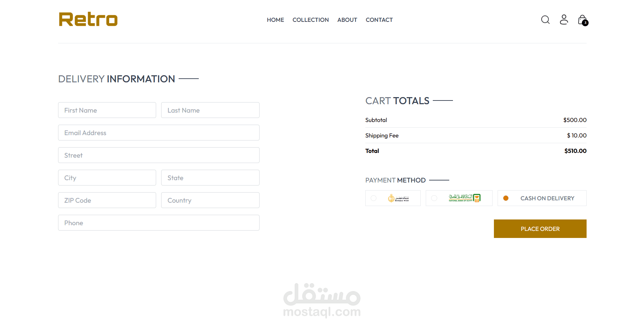Focus the Last Name field

point(210,110)
